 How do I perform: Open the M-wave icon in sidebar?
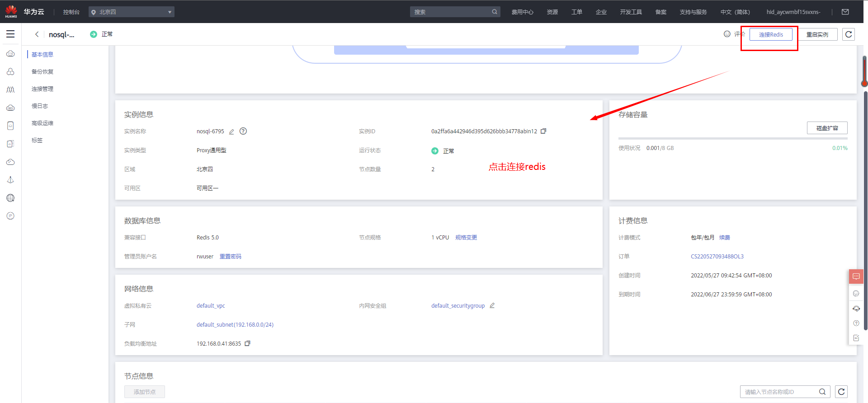pyautogui.click(x=10, y=89)
